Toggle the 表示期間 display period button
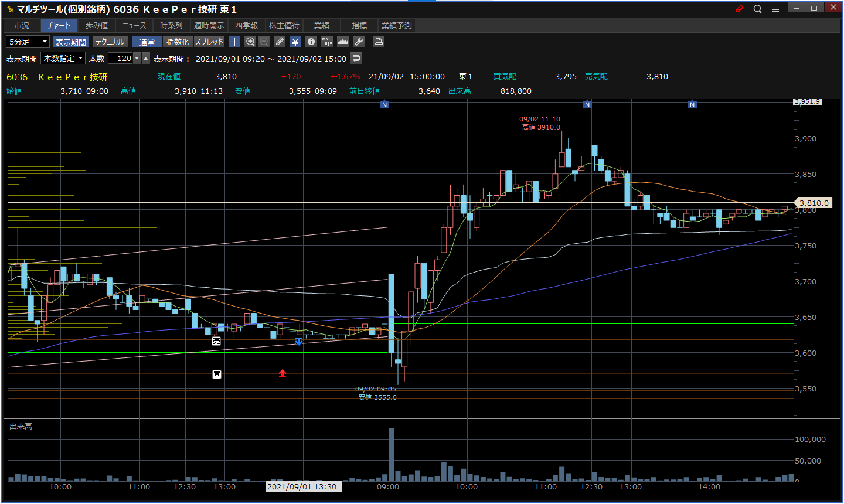This screenshot has width=844, height=504. 71,42
